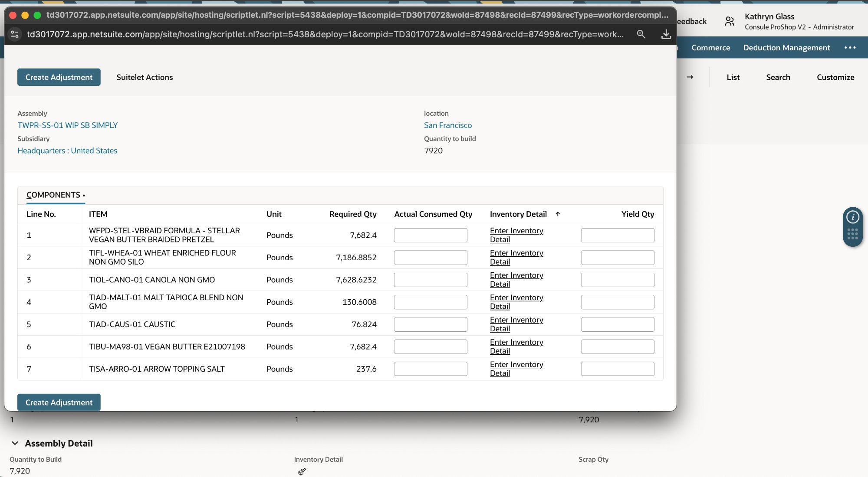The image size is (868, 477).
Task: Click the Inventory Detail edit icon at bottom
Action: point(302,471)
